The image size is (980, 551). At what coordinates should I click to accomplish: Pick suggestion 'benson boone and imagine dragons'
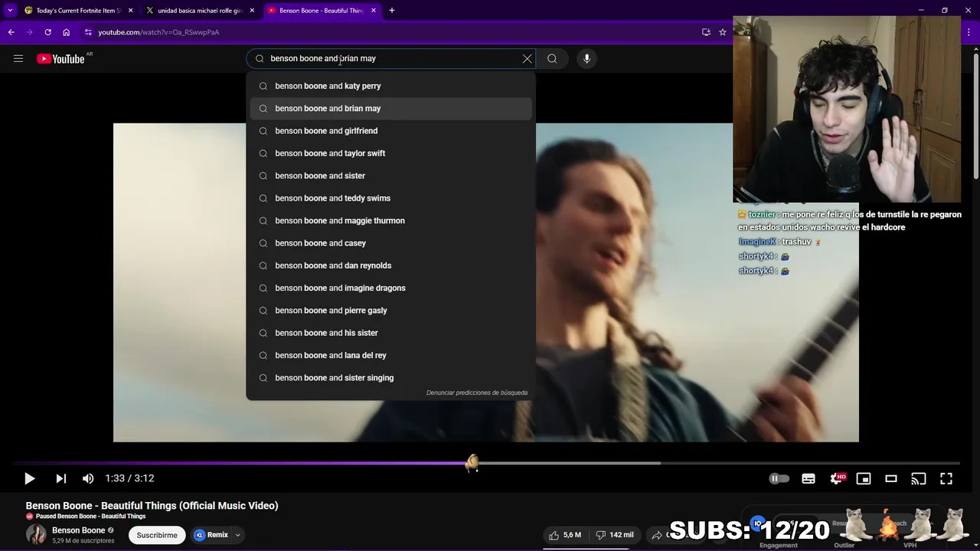point(390,288)
